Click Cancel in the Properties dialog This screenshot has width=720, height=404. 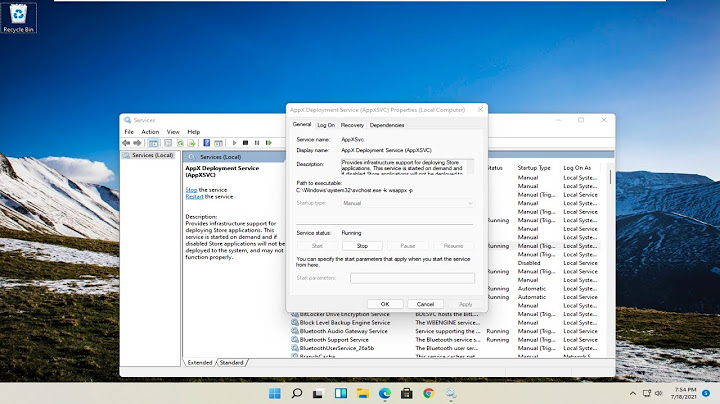[425, 304]
